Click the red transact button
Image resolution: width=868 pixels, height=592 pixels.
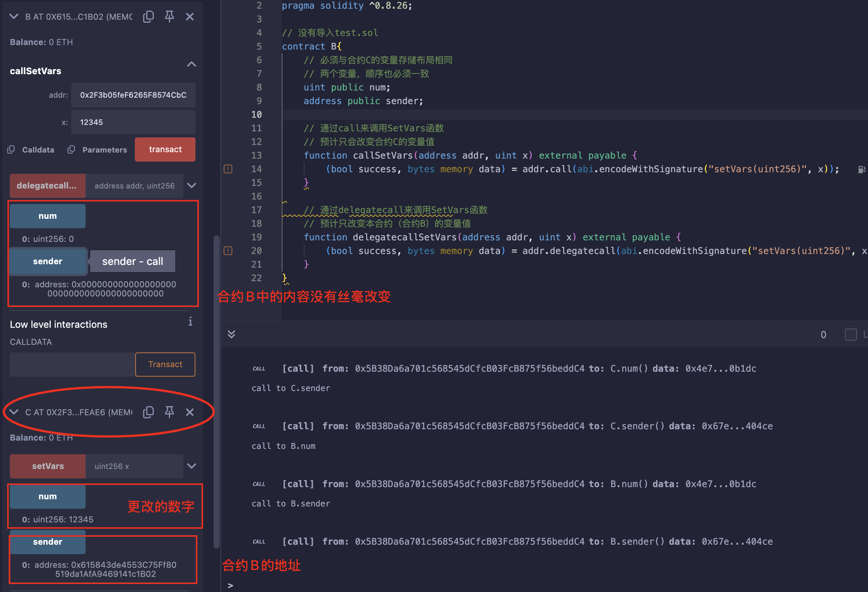[165, 150]
